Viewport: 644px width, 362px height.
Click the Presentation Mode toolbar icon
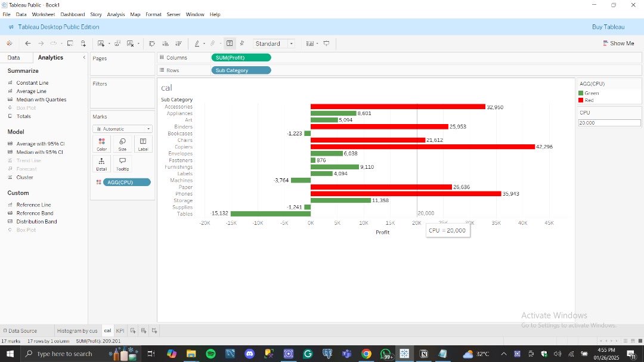(x=327, y=43)
